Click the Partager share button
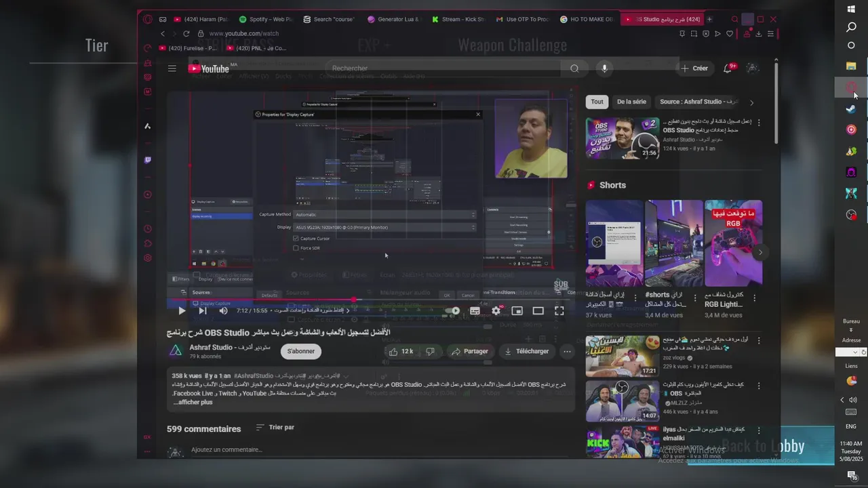This screenshot has height=488, width=868. click(470, 351)
